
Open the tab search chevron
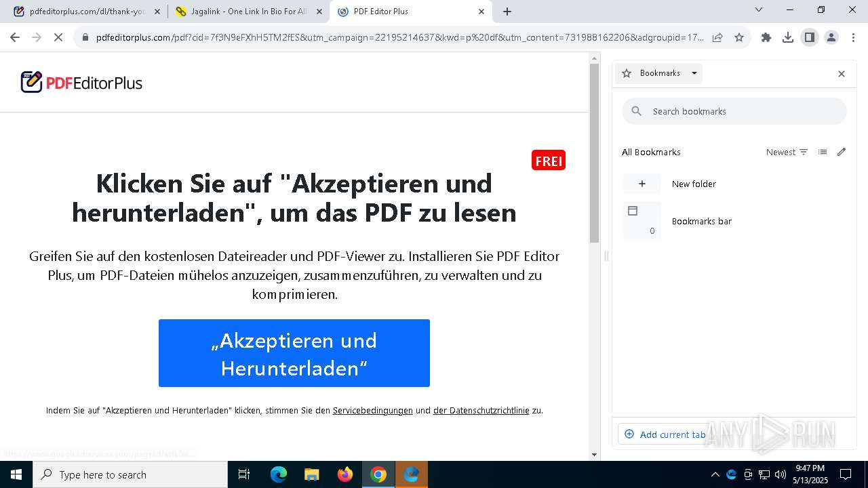(759, 9)
